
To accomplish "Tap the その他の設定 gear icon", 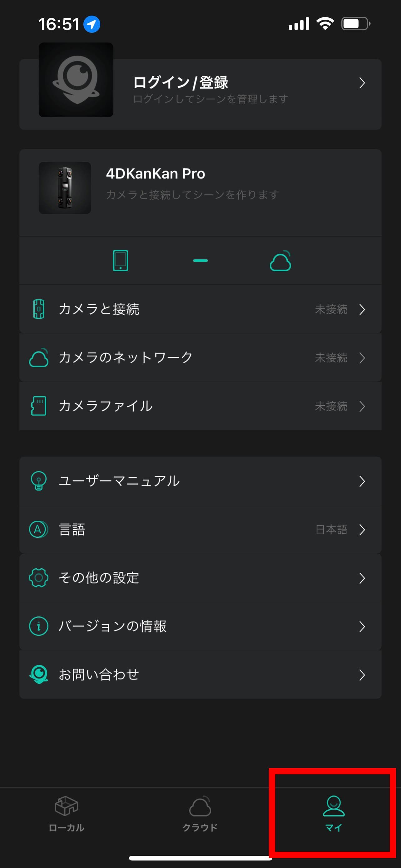I will (39, 578).
